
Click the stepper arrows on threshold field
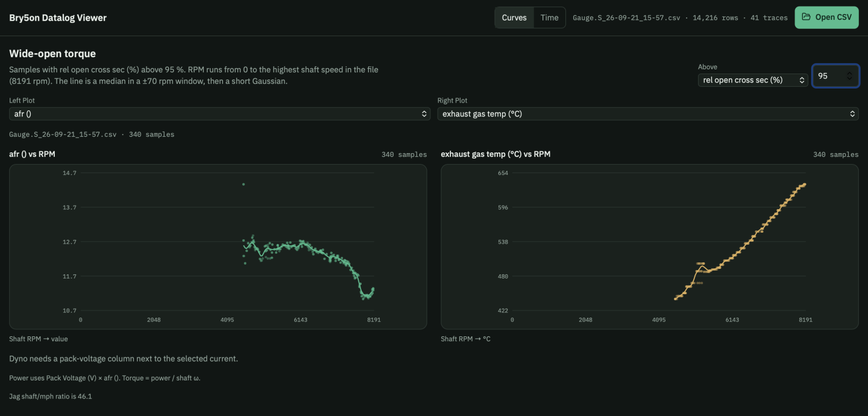[849, 76]
